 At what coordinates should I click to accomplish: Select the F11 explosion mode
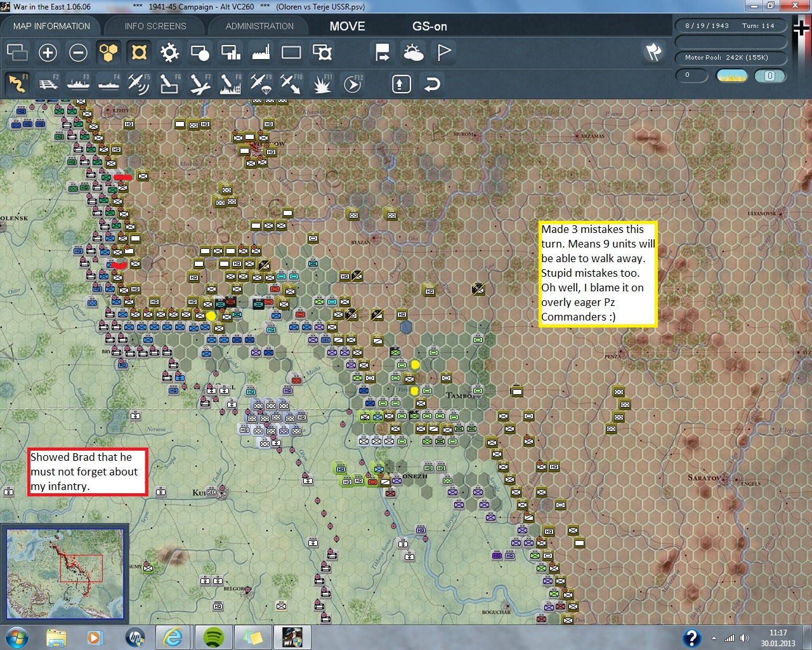[x=322, y=83]
